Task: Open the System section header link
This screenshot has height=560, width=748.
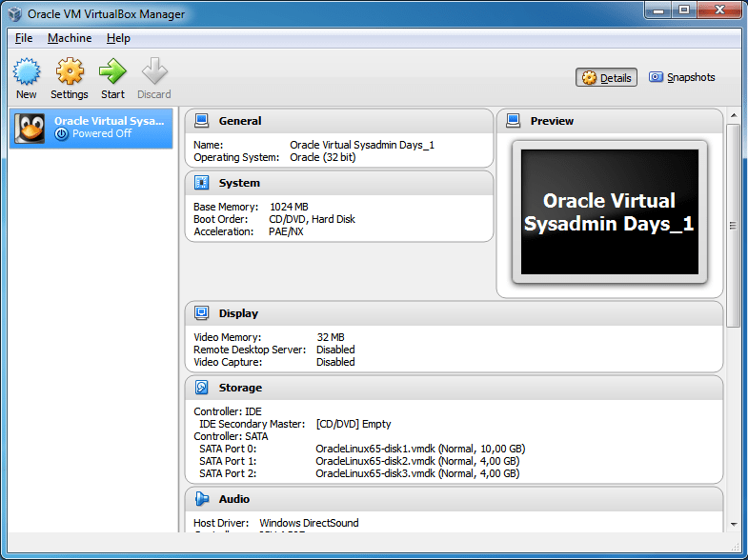Action: click(x=239, y=183)
